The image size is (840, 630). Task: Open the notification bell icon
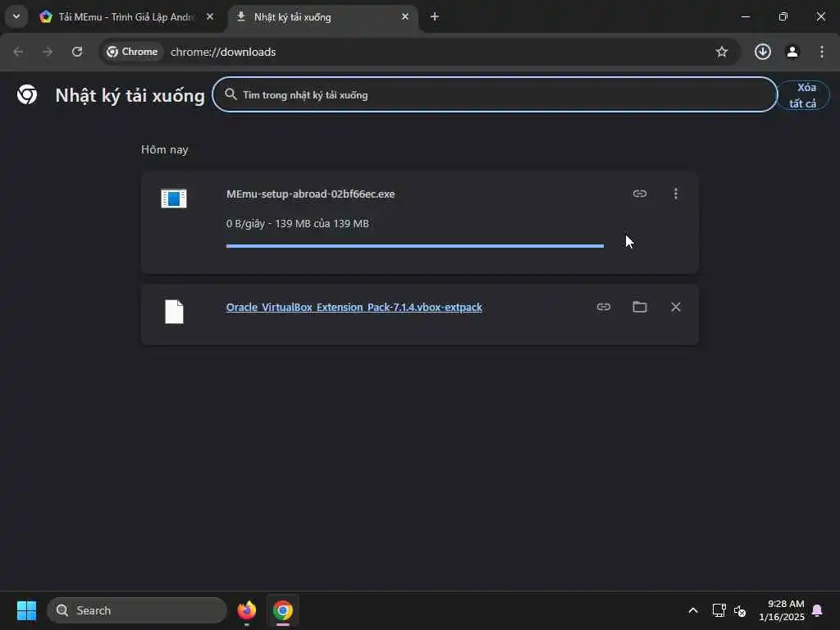818,610
